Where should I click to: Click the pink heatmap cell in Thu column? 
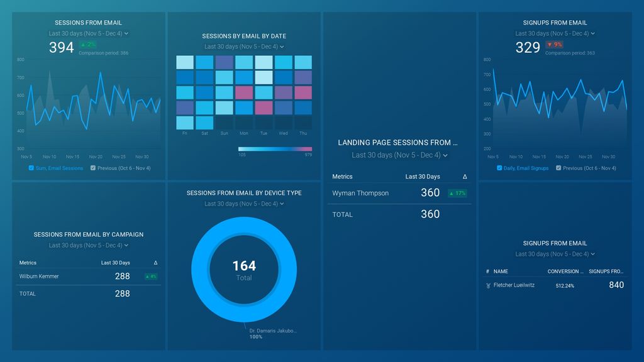pos(303,92)
